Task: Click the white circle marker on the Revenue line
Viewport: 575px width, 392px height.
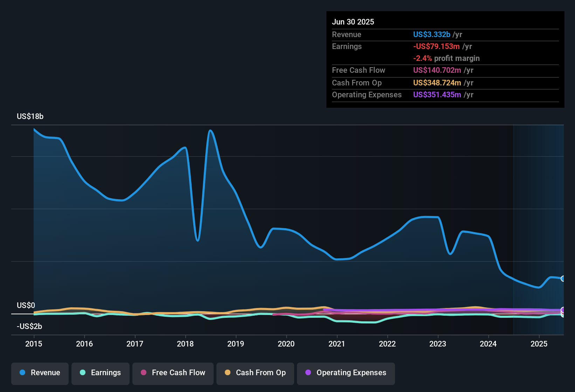Action: [x=563, y=278]
